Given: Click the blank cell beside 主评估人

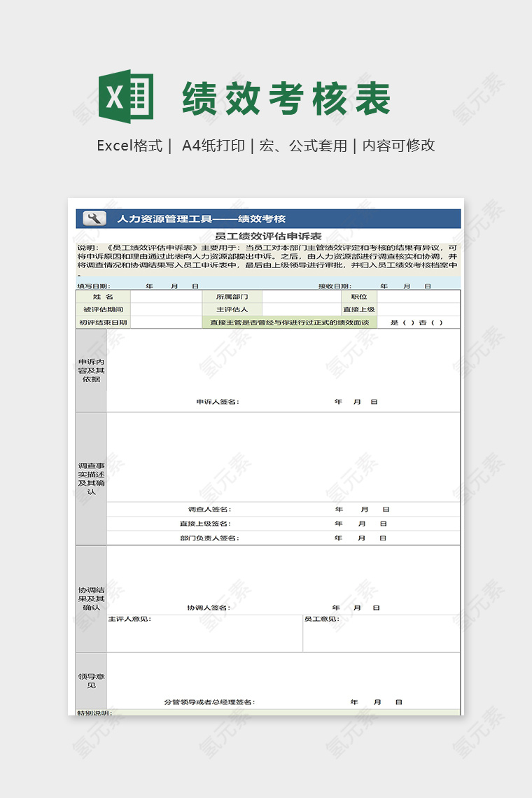Looking at the screenshot, I should [x=302, y=309].
